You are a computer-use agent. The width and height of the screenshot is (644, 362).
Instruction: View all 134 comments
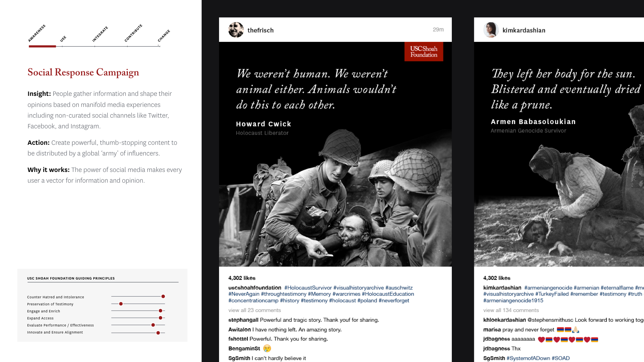(x=511, y=310)
